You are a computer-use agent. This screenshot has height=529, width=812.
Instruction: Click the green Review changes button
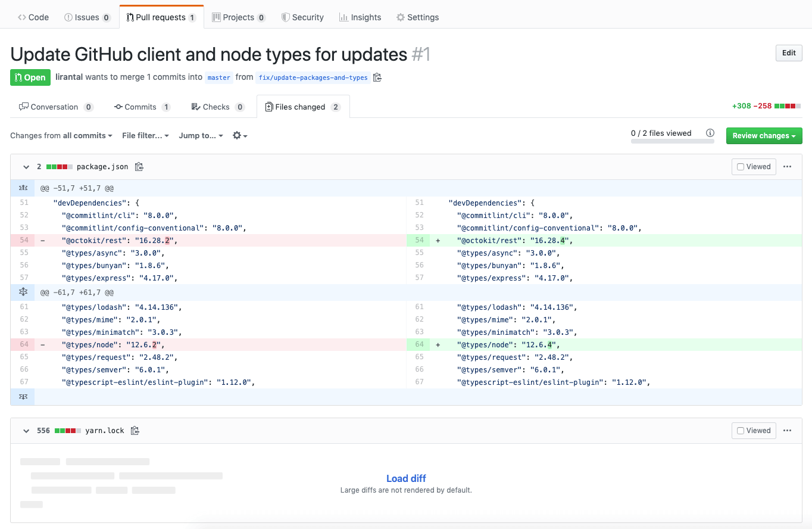[x=764, y=136]
